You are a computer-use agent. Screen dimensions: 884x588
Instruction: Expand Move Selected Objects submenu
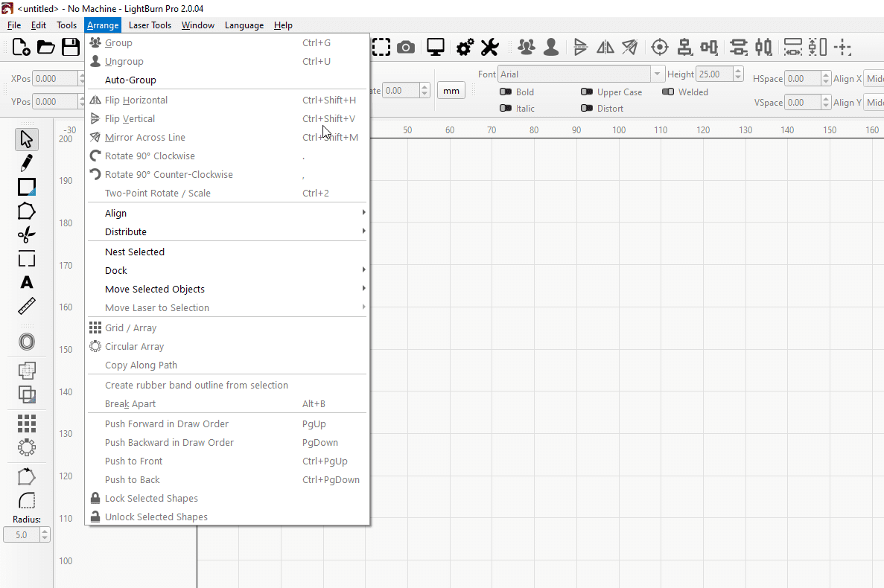pyautogui.click(x=227, y=289)
